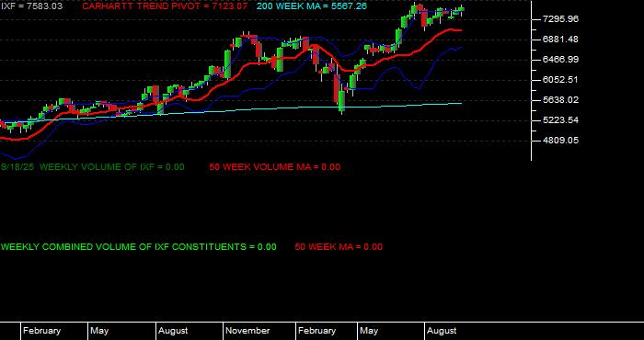Screen dimensions: 644x340
Task: Click the 4809.05 price axis value
Action: (560, 141)
